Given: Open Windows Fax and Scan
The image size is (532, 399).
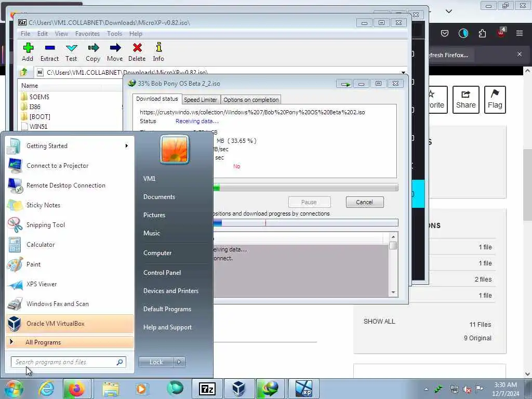Looking at the screenshot, I should coord(70,304).
